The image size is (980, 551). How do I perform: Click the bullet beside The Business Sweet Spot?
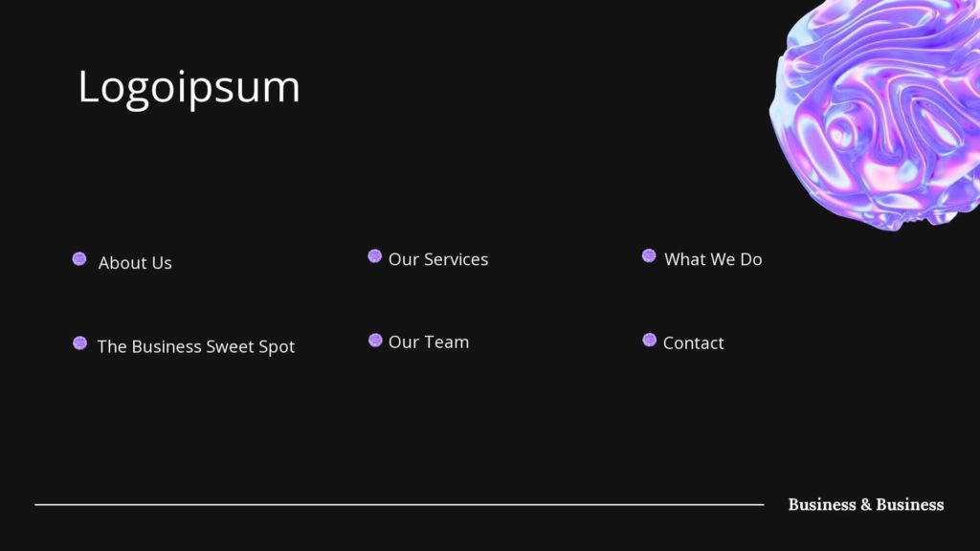click(80, 343)
